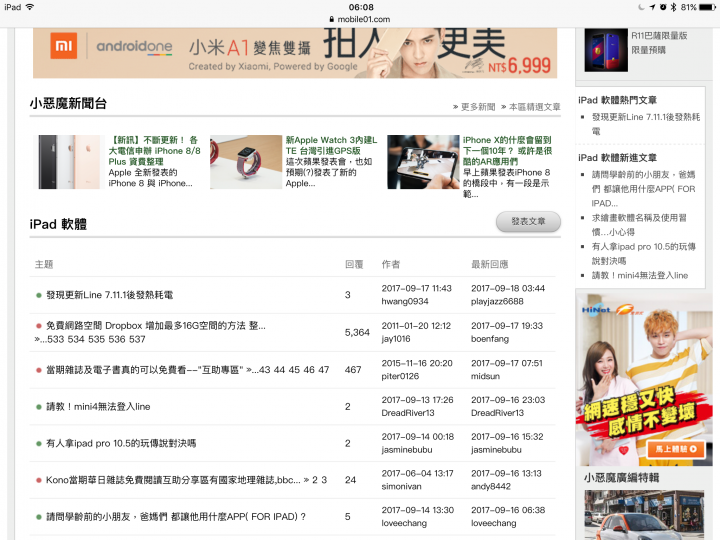Select 回覆 column header
The width and height of the screenshot is (720, 540).
[x=354, y=264]
